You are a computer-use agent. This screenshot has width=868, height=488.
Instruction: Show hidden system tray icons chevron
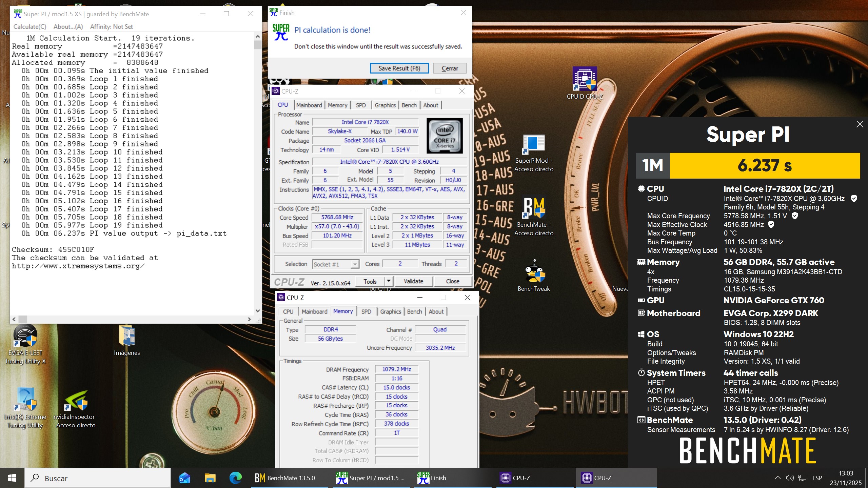777,478
